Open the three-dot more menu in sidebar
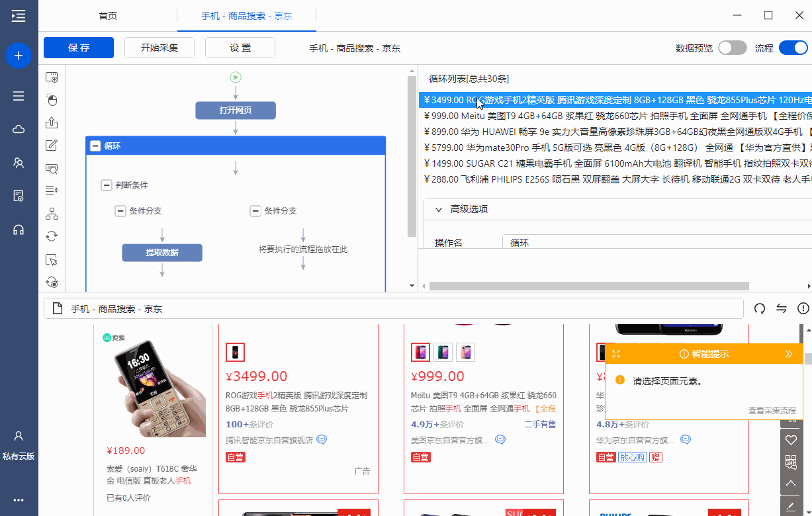This screenshot has height=516, width=812. click(x=19, y=500)
